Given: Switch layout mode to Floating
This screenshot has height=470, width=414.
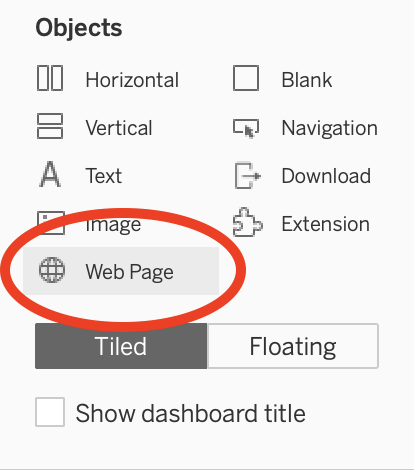Looking at the screenshot, I should (x=293, y=346).
